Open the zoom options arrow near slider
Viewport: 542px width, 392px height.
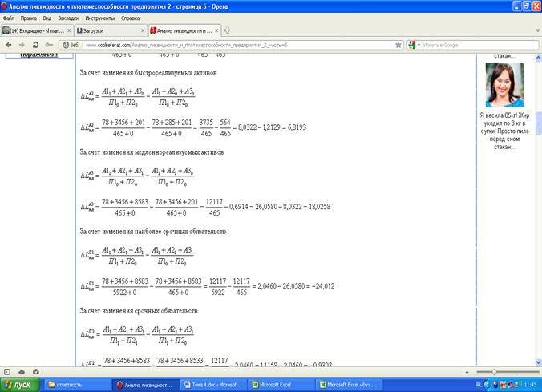[x=467, y=372]
